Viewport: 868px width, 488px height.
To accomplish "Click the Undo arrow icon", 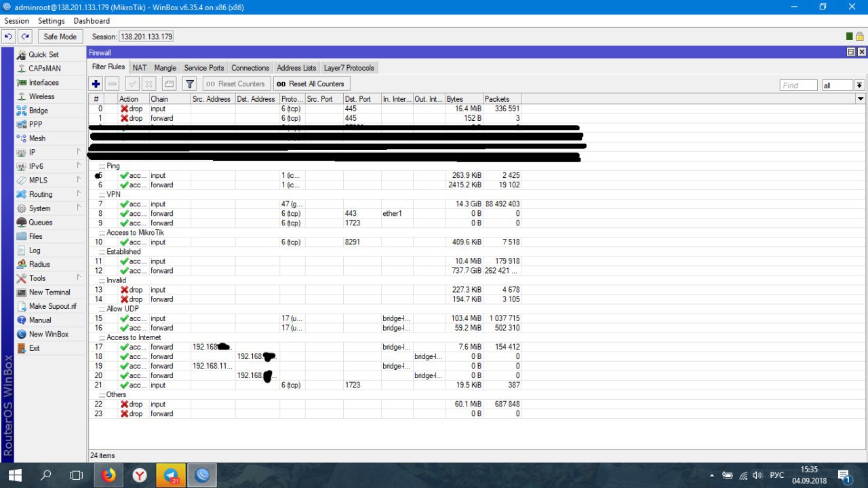I will [x=9, y=37].
